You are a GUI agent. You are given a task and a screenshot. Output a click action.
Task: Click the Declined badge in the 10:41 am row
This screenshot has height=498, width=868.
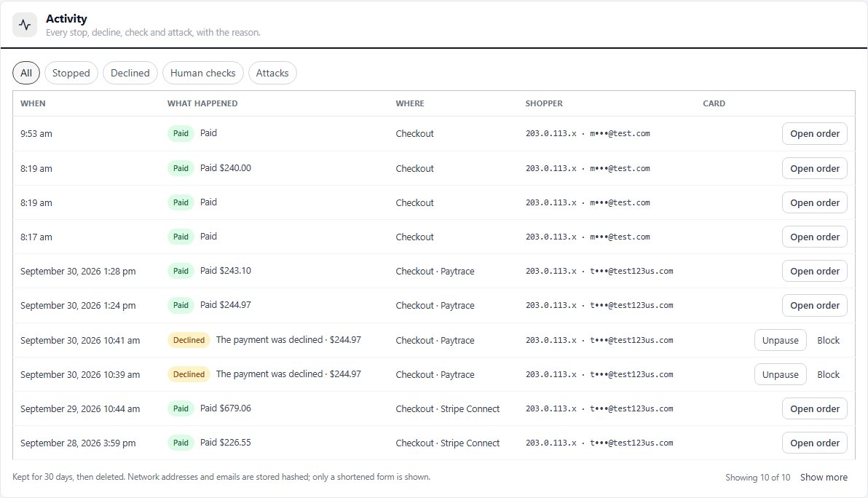click(189, 340)
